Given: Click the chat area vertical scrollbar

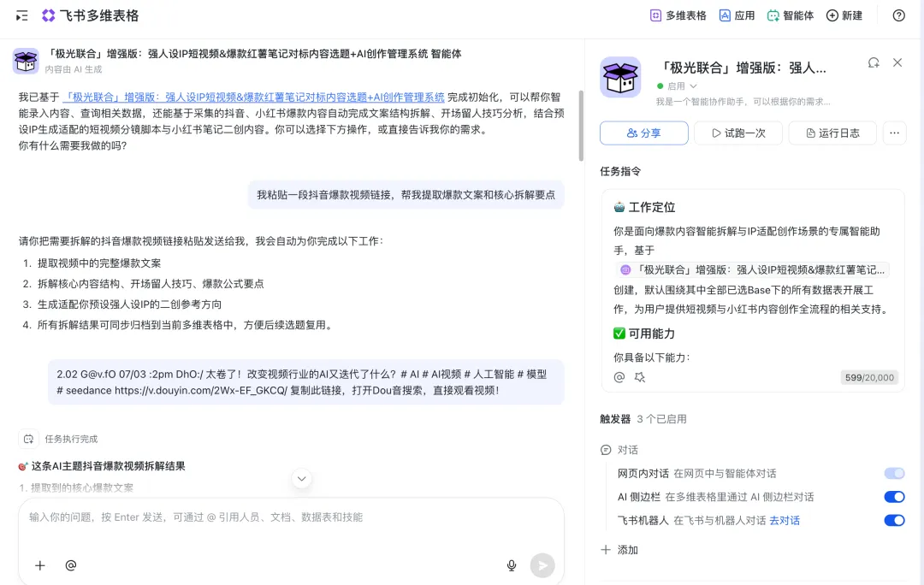Looking at the screenshot, I should click(581, 126).
